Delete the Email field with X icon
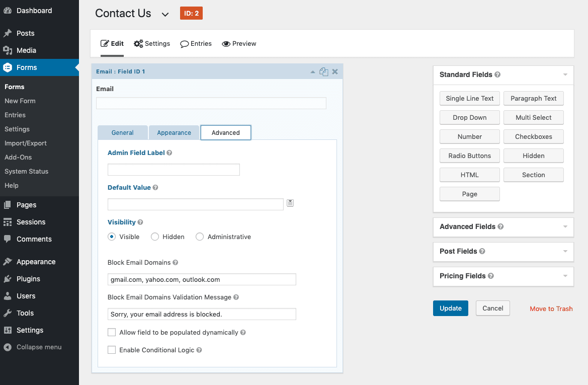588x385 pixels. tap(335, 71)
